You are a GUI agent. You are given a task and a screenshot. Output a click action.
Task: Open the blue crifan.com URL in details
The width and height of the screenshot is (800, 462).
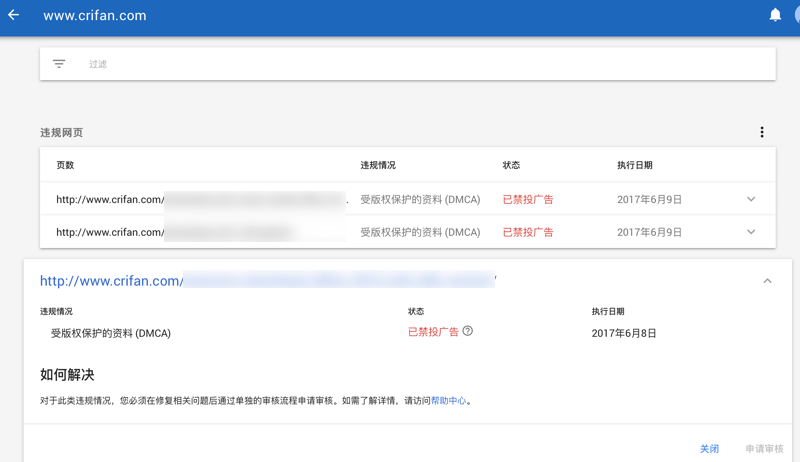click(x=268, y=280)
